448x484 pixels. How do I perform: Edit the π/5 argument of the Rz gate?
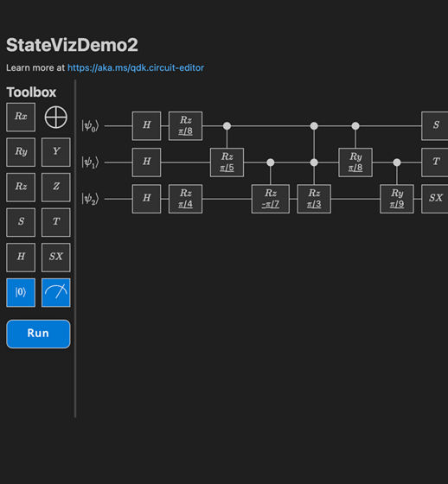tap(227, 168)
